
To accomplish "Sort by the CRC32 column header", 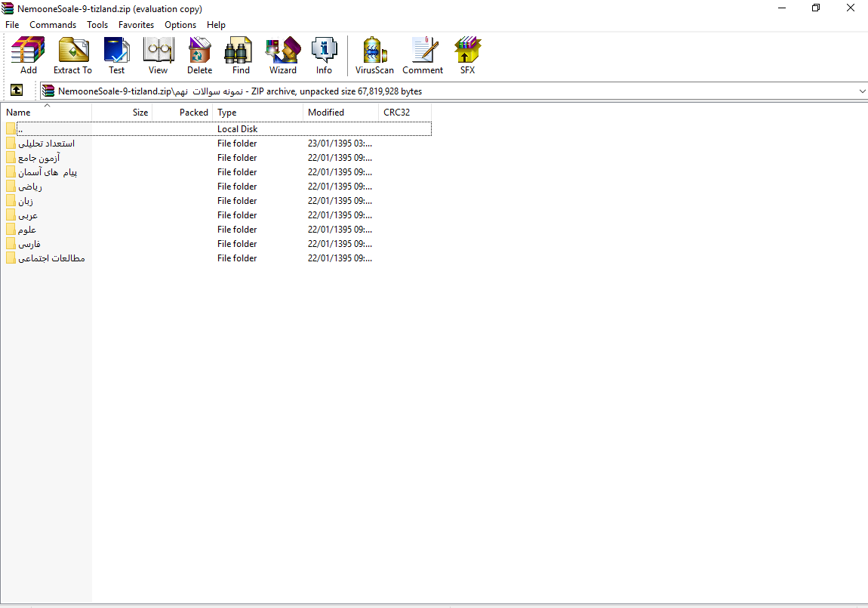I will click(x=405, y=112).
